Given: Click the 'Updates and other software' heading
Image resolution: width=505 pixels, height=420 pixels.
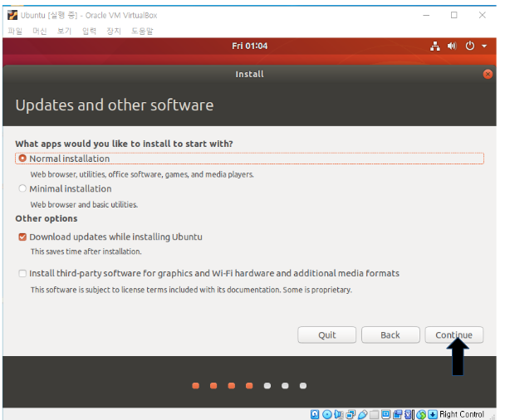Looking at the screenshot, I should click(x=115, y=105).
